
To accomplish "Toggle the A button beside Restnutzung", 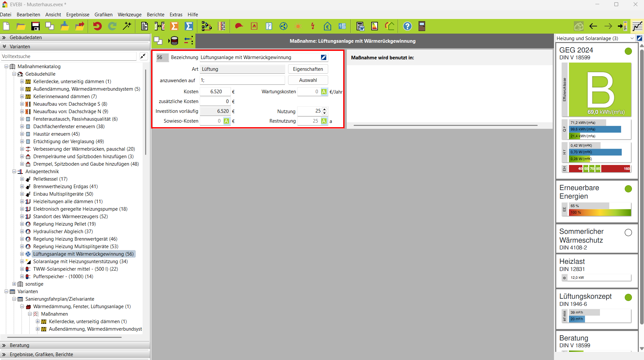I will coord(324,121).
